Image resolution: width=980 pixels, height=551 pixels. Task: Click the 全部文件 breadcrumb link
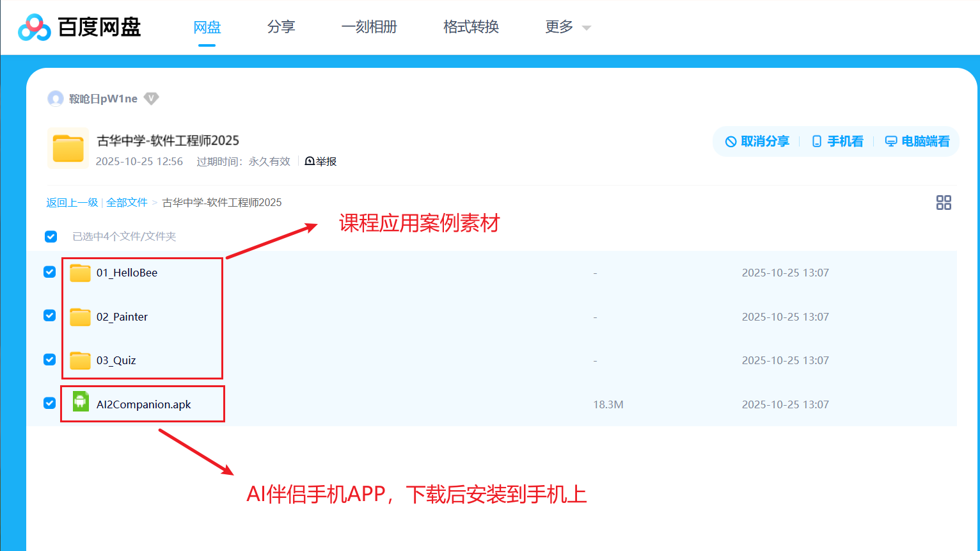(127, 203)
